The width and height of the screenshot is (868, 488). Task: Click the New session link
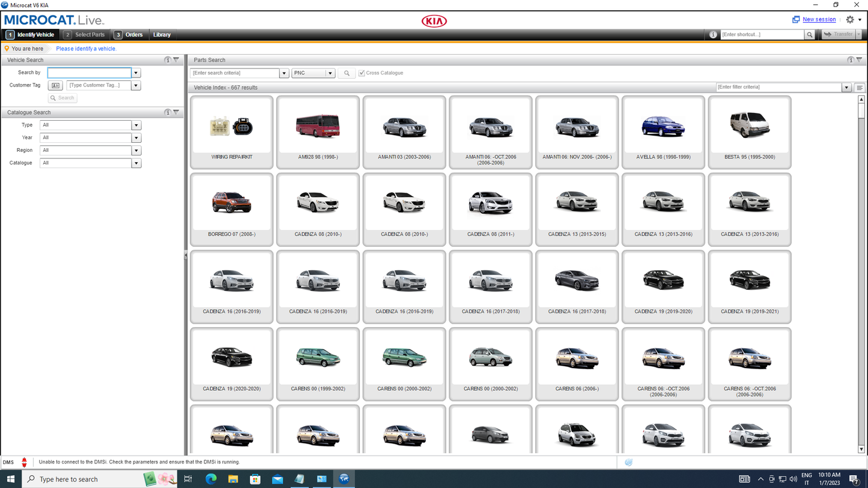pos(819,20)
